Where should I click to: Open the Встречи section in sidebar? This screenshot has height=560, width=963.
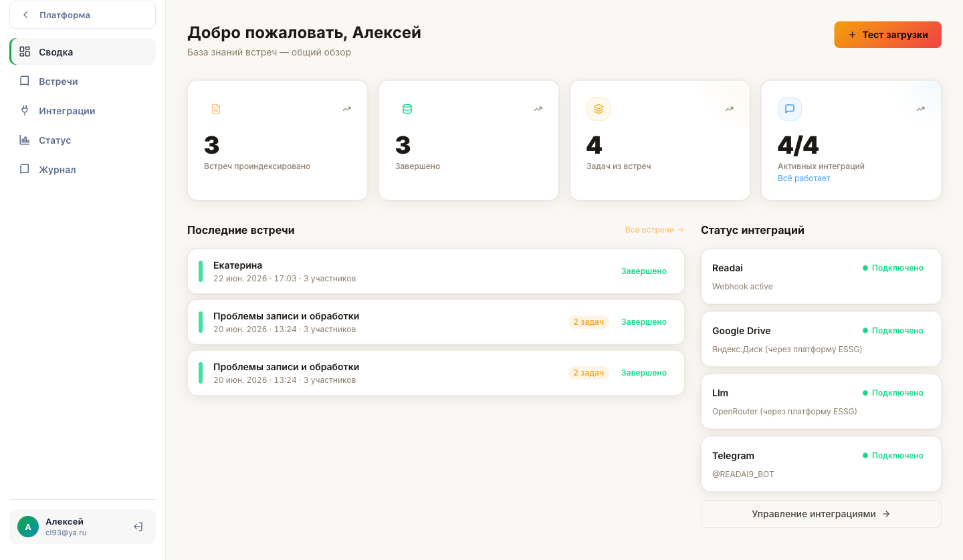click(x=82, y=81)
